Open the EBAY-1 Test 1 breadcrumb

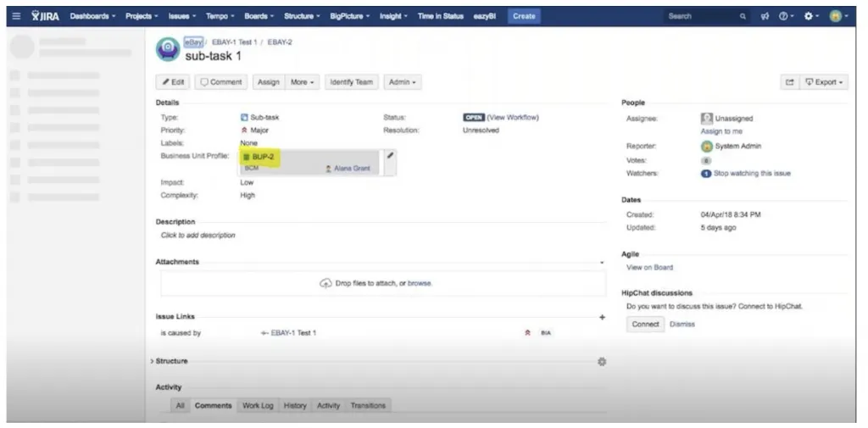tap(234, 42)
